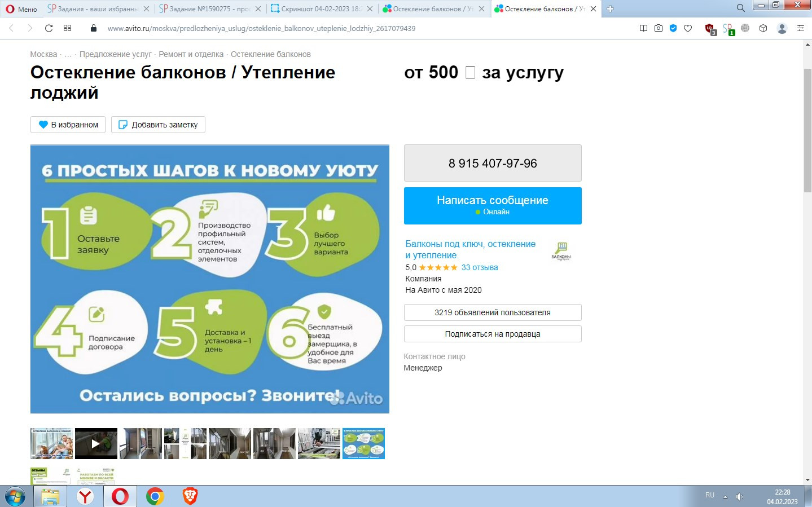Viewport: 812px width, 507px height.
Task: Click the Подписаться на продавца button
Action: [493, 334]
